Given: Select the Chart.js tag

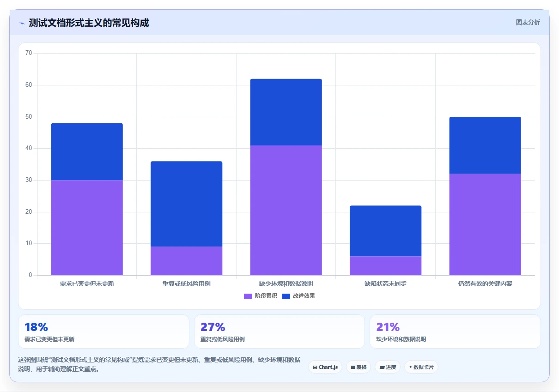Looking at the screenshot, I should coord(325,367).
